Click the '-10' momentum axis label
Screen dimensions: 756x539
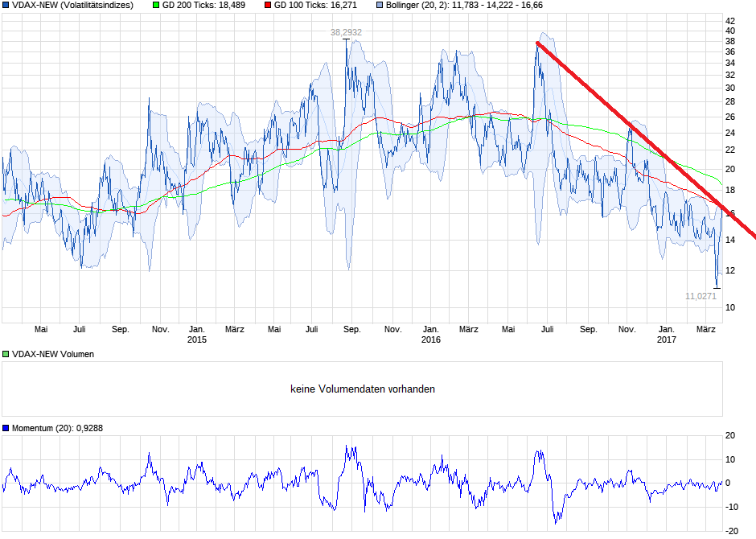(x=731, y=507)
